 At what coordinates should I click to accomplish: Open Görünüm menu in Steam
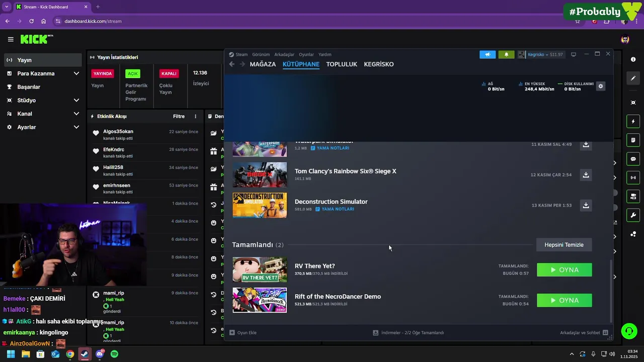tap(261, 54)
